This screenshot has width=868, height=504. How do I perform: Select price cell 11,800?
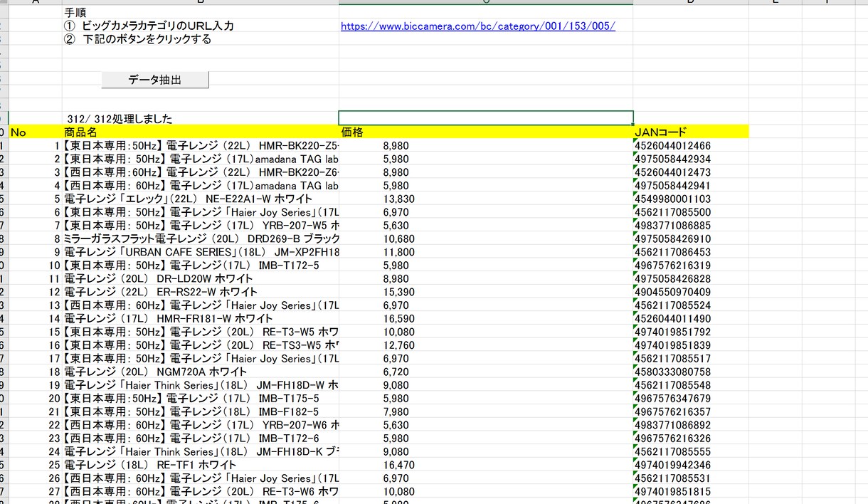486,252
